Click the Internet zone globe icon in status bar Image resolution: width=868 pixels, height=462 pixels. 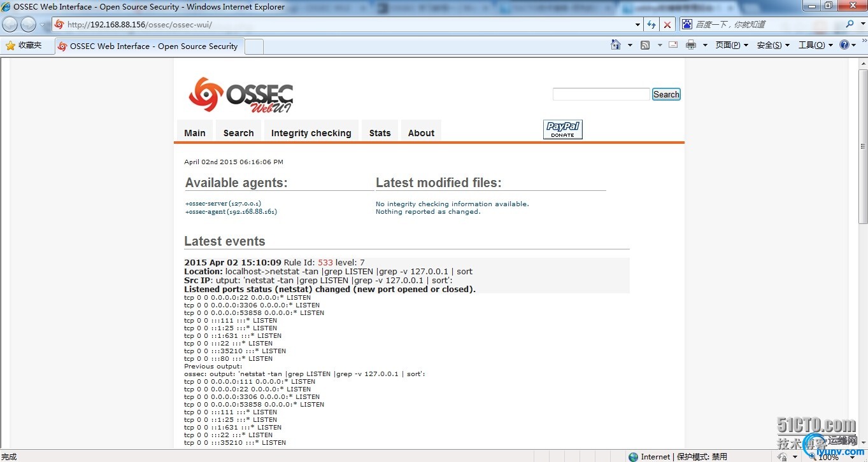point(633,456)
